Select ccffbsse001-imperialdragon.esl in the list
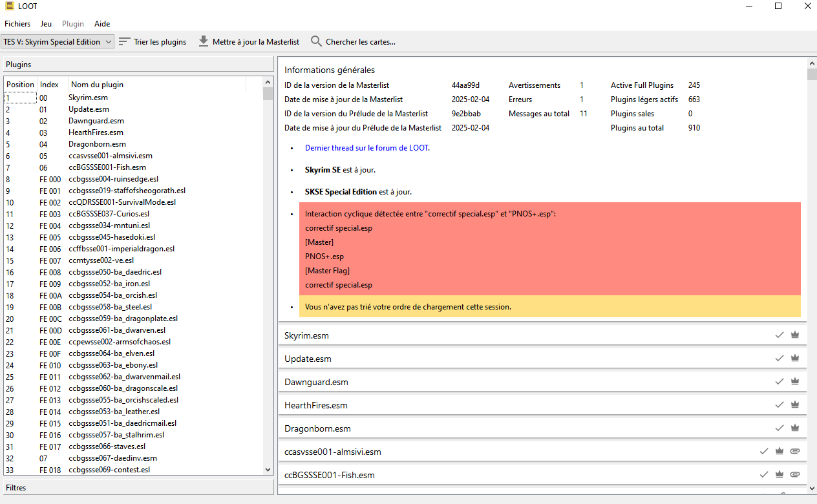Screen dimensions: 817x504 134,249
